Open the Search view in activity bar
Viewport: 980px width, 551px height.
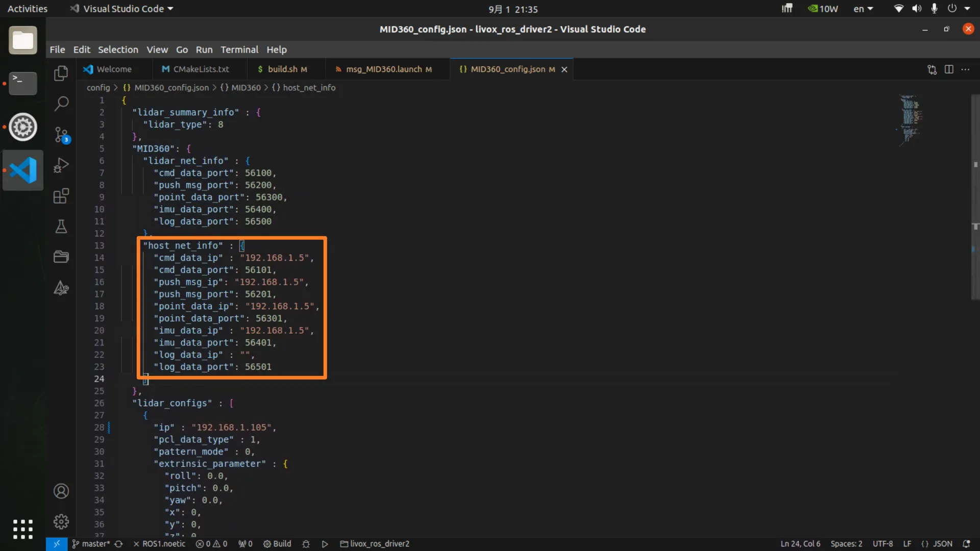pyautogui.click(x=61, y=104)
